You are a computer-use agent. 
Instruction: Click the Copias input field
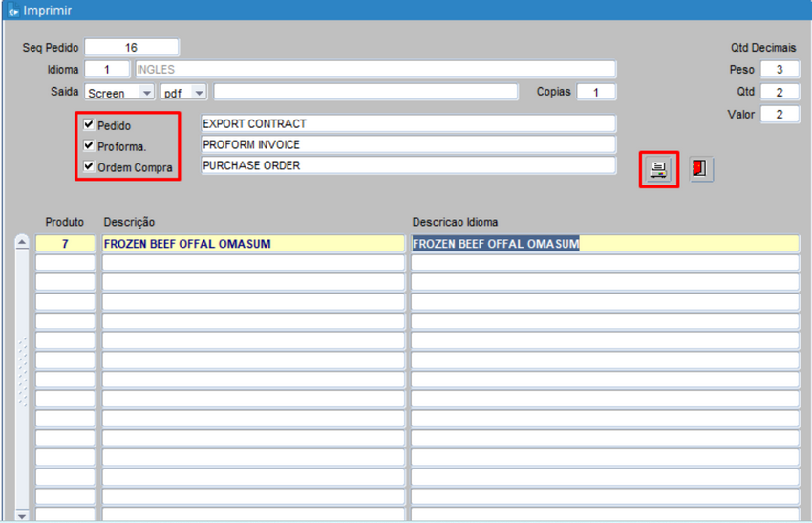(596, 93)
